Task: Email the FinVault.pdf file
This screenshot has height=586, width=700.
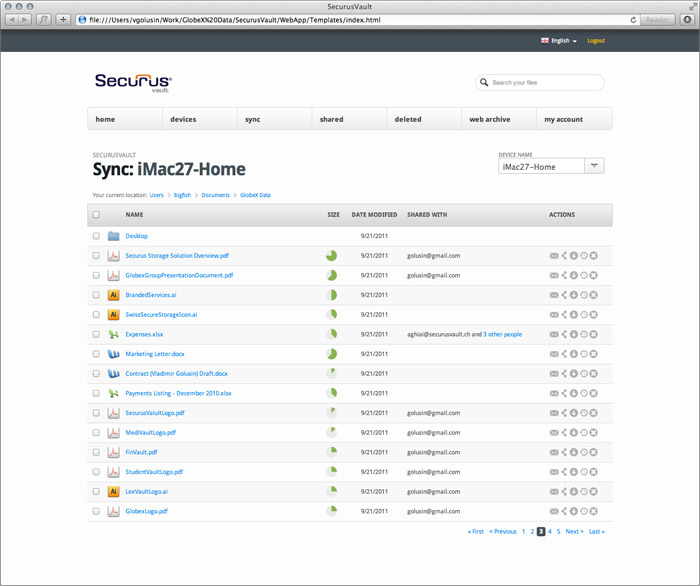Action: tap(554, 452)
